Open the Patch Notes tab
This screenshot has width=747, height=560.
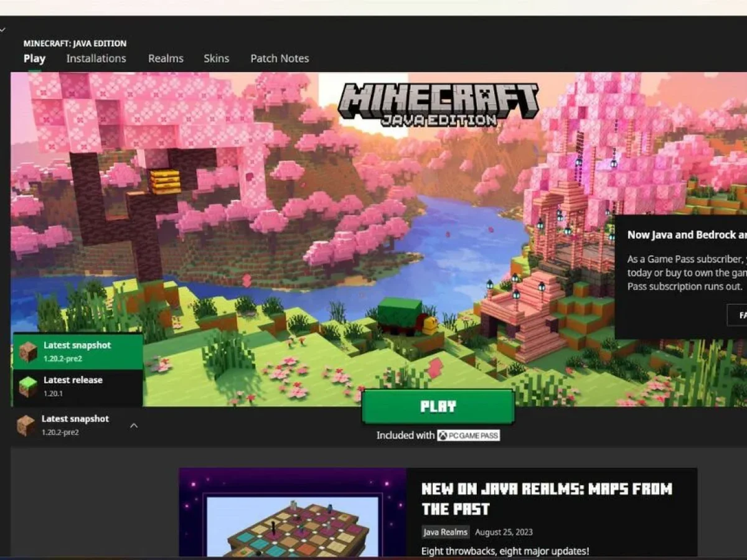(280, 58)
